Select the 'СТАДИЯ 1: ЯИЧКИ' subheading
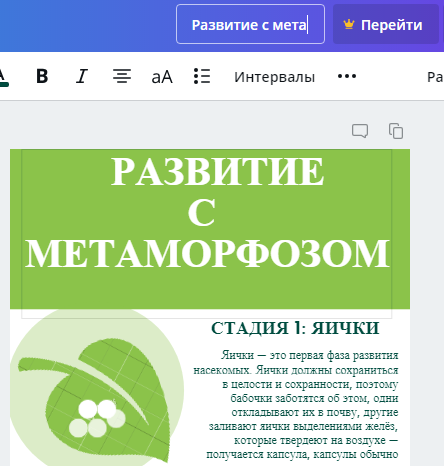The height and width of the screenshot is (466, 444). point(295,328)
